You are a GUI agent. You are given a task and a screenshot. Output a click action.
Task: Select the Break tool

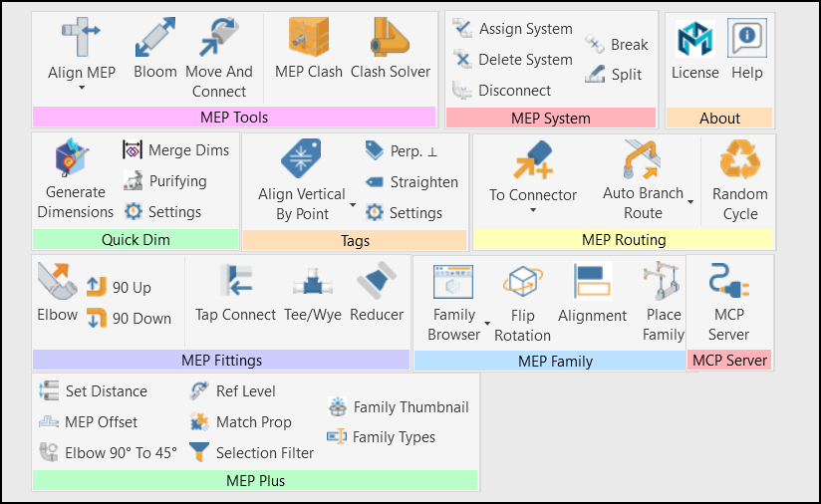617,45
